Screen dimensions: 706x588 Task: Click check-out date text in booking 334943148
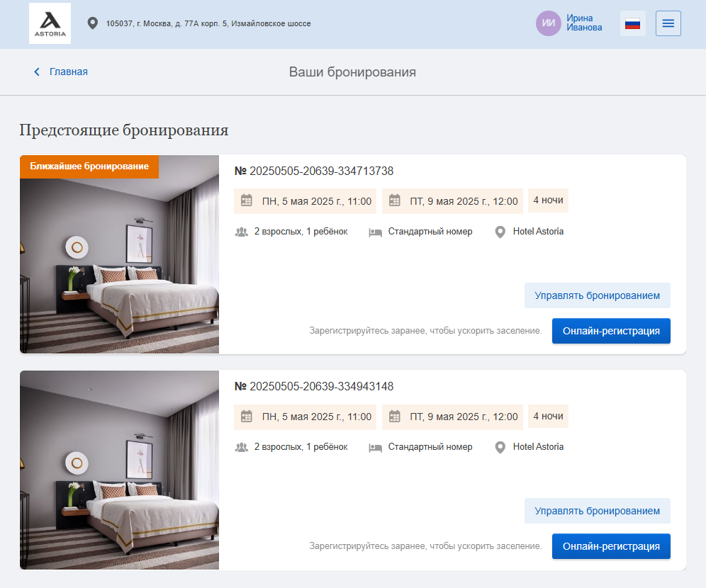tap(464, 417)
